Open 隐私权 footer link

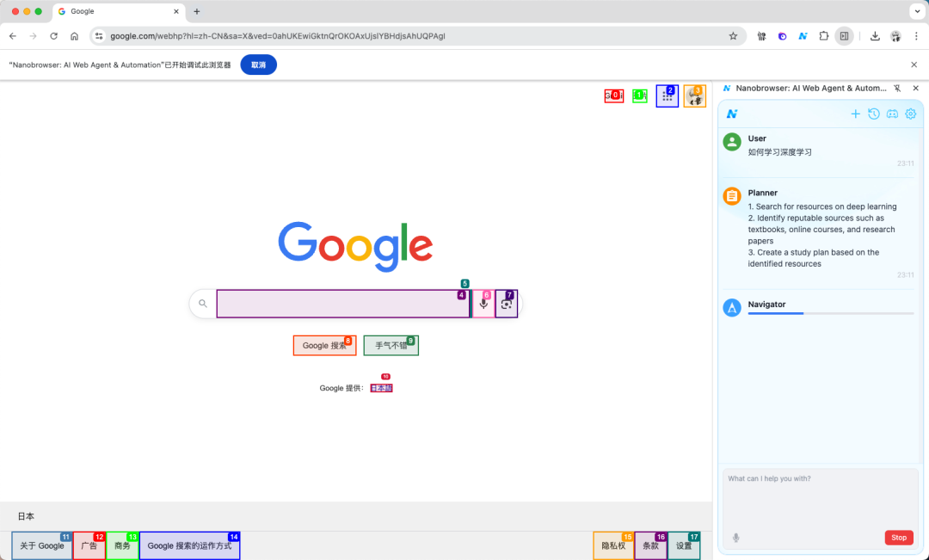pos(614,545)
